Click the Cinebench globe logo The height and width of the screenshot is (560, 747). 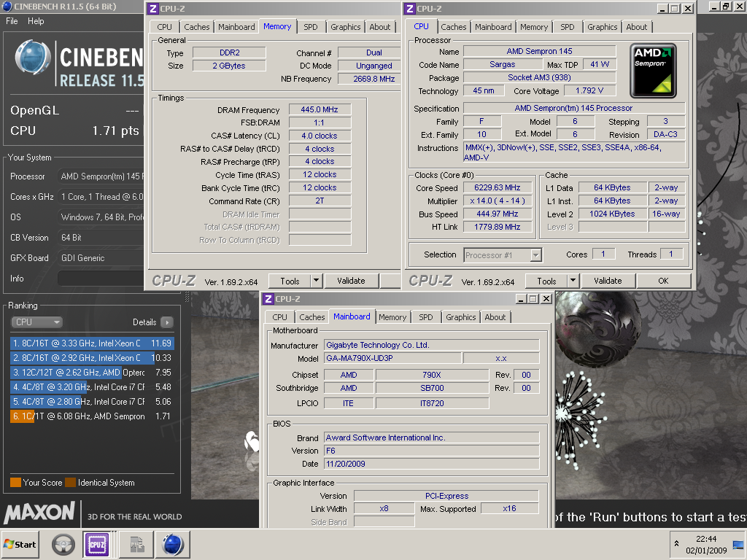click(x=32, y=57)
